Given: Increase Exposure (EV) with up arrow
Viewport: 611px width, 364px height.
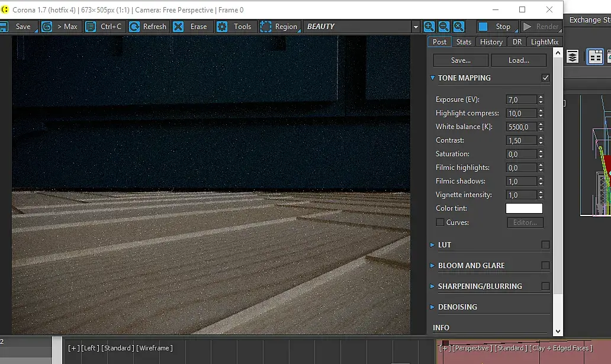Looking at the screenshot, I should pos(541,97).
